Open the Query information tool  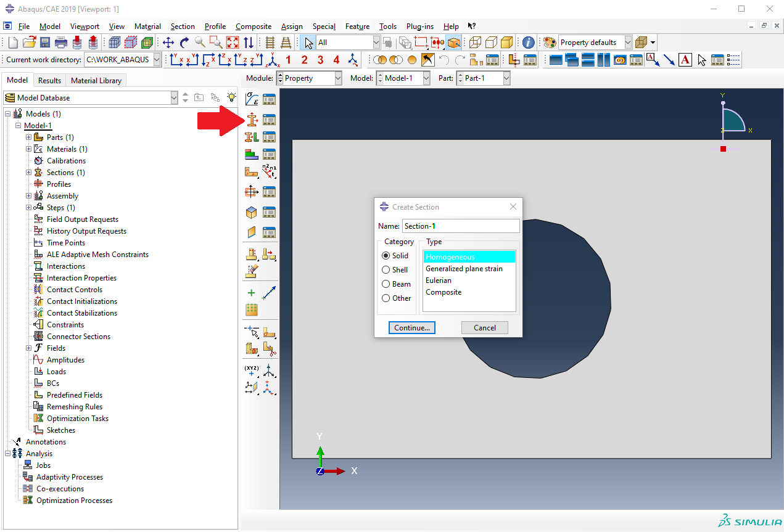point(529,43)
